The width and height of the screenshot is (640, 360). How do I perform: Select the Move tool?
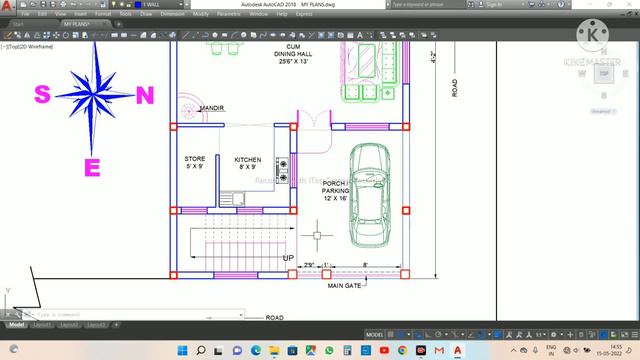click(x=56, y=36)
